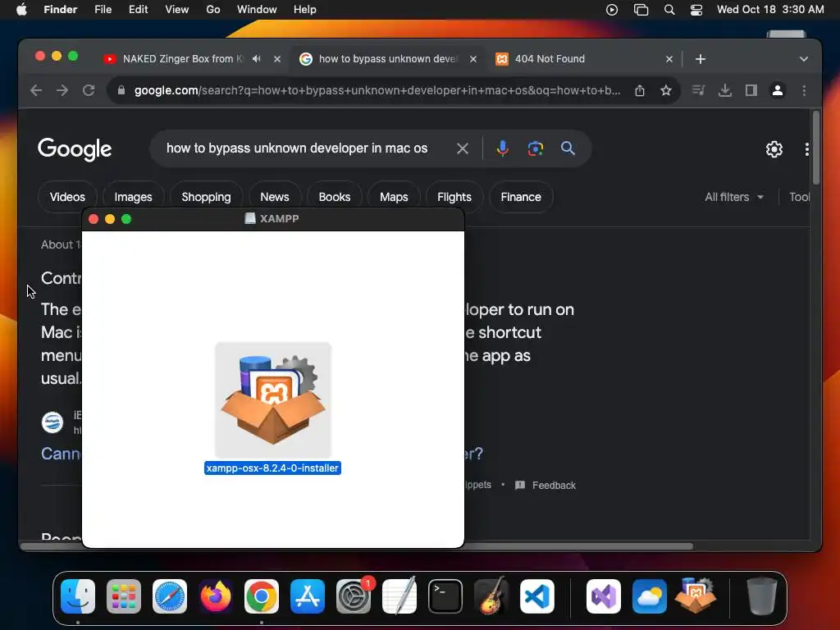Filter results by Images
The image size is (840, 630).
tap(133, 197)
